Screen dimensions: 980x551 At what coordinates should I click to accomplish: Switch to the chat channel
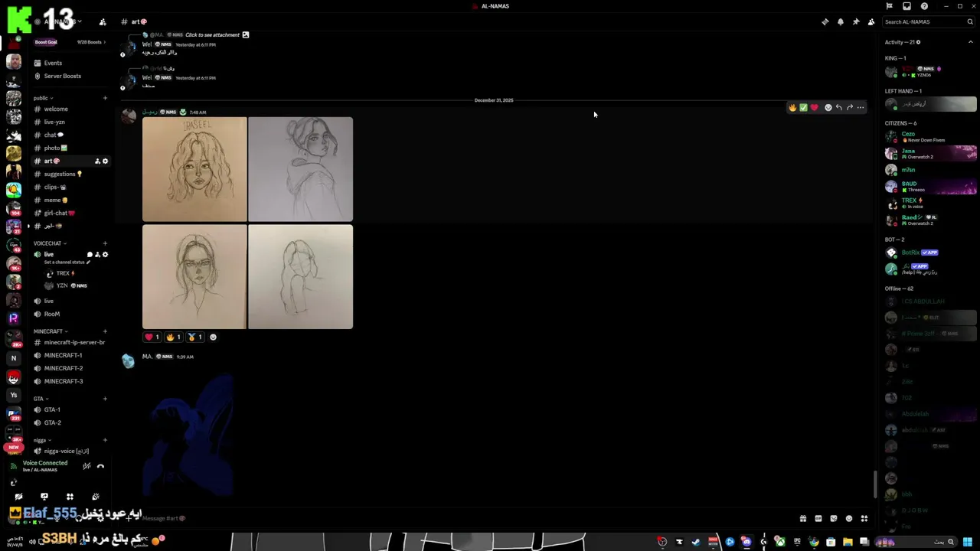[x=69, y=135]
